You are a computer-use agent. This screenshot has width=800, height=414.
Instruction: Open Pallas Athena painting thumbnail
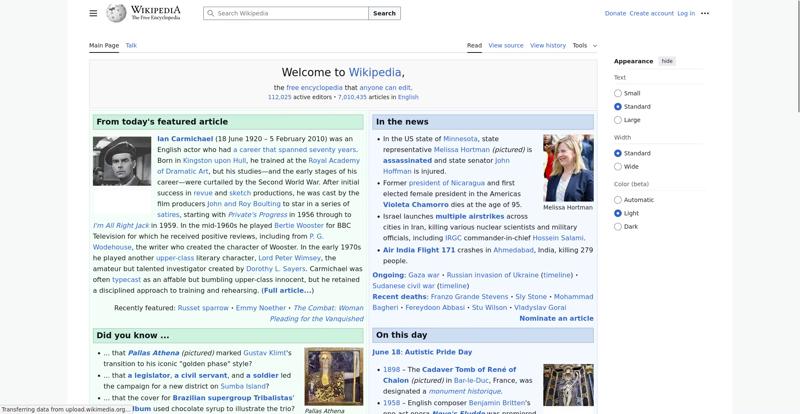coord(334,376)
